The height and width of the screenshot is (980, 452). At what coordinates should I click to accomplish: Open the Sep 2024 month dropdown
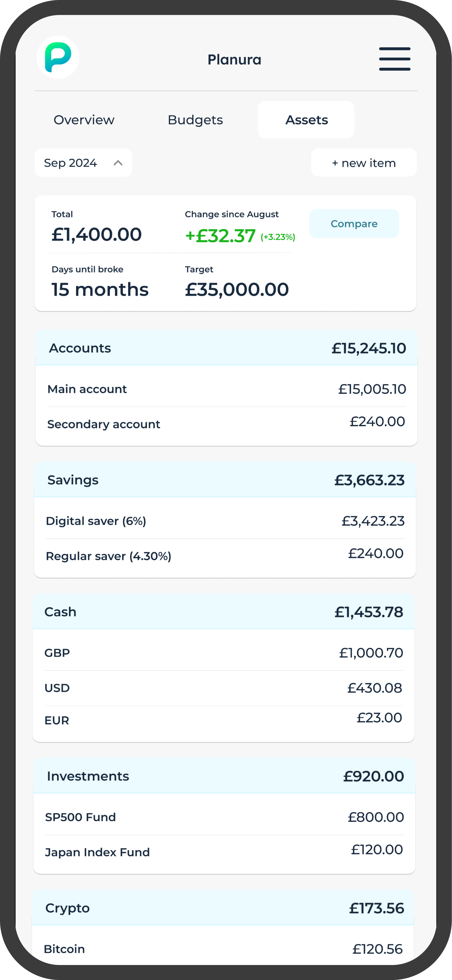[x=83, y=163]
